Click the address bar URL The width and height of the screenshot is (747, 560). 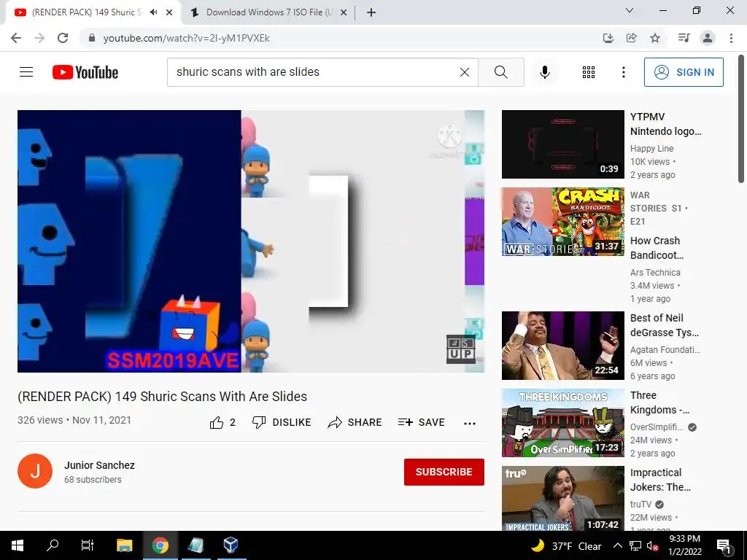pyautogui.click(x=186, y=38)
